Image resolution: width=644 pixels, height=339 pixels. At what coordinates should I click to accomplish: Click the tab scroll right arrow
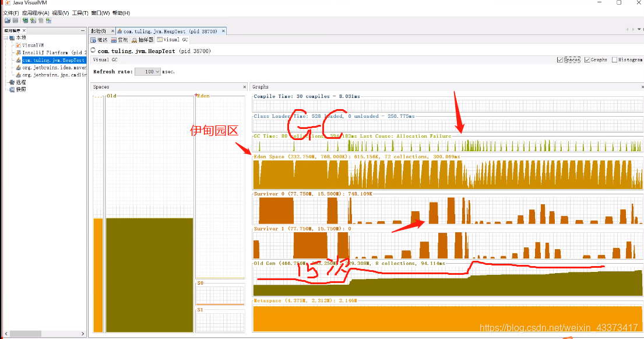click(633, 29)
